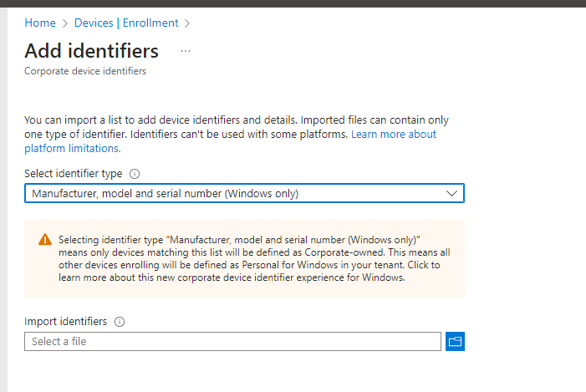Open the ellipsis menu beside Add identifiers
Viewport: 586px width, 392px height.
coord(186,51)
